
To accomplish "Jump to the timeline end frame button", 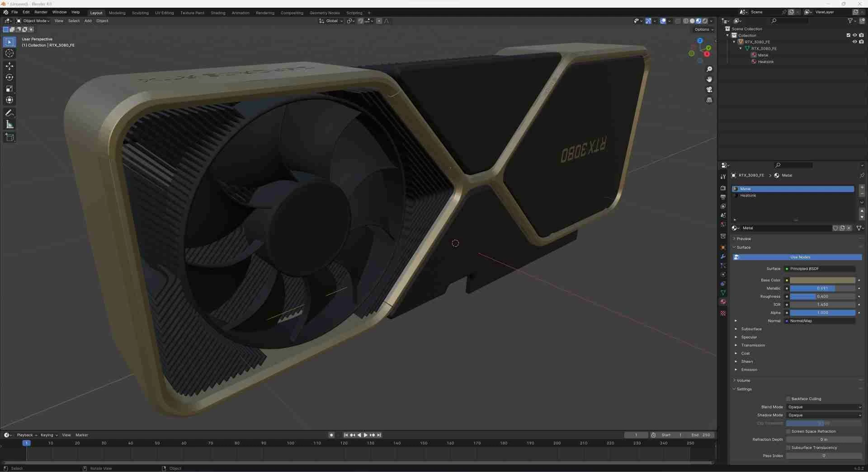I will pos(379,435).
